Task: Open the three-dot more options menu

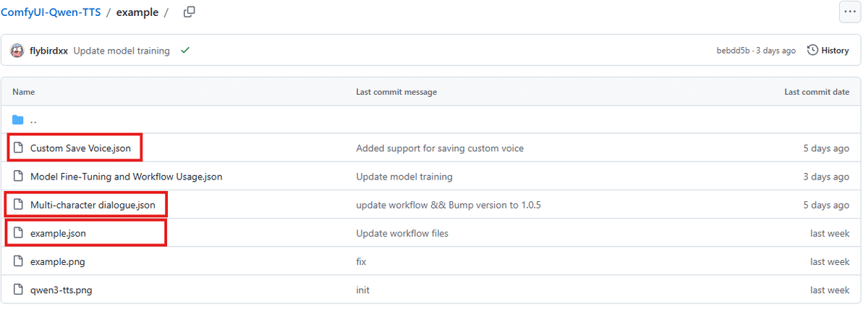Action: pos(849,12)
